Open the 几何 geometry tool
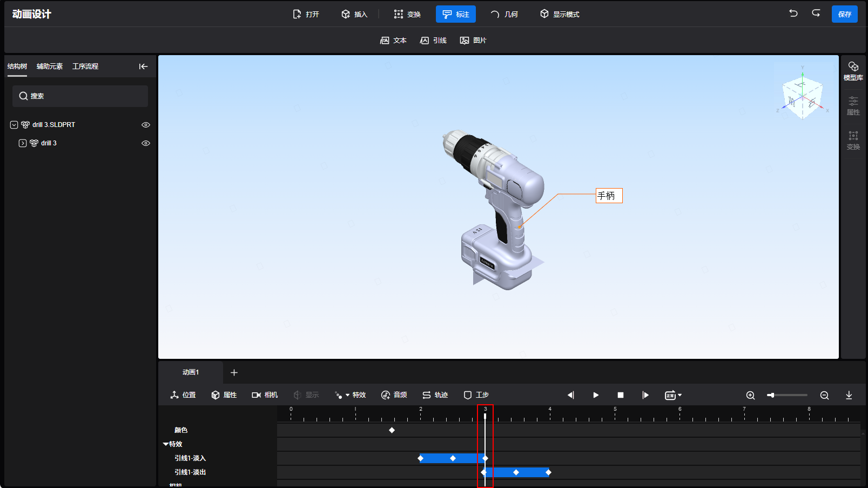Screen dimensions: 868x488 coord(504,14)
